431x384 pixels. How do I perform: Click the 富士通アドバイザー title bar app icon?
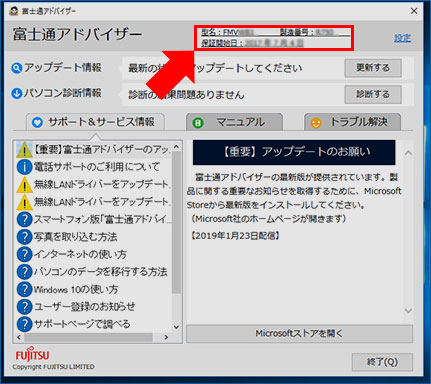[14, 11]
